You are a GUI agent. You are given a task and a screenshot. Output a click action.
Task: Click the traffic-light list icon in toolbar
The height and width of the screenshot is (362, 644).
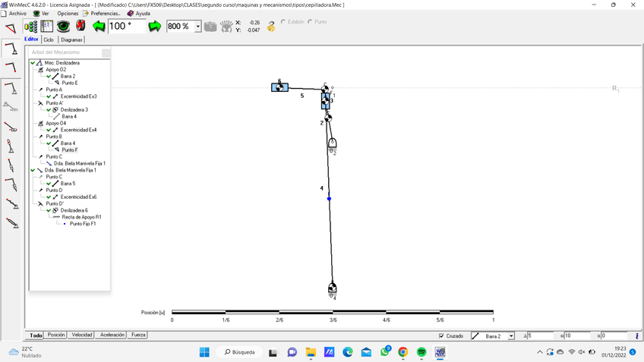click(31, 27)
